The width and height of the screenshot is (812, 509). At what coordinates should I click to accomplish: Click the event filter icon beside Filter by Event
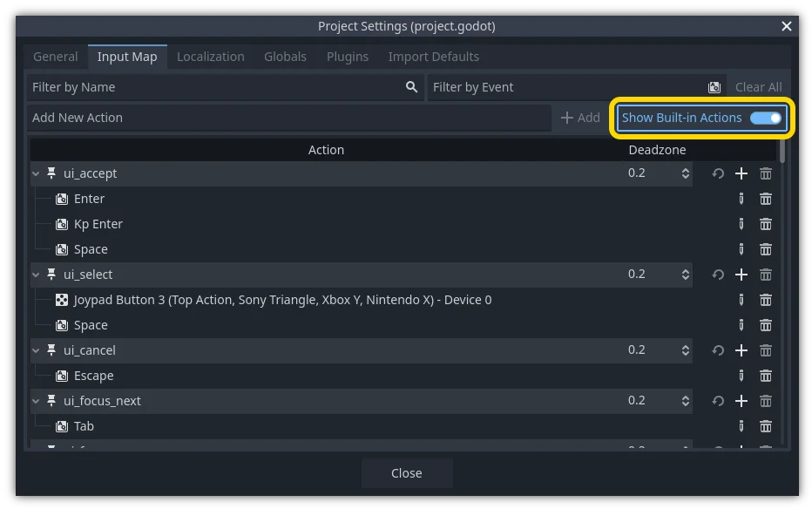click(714, 87)
